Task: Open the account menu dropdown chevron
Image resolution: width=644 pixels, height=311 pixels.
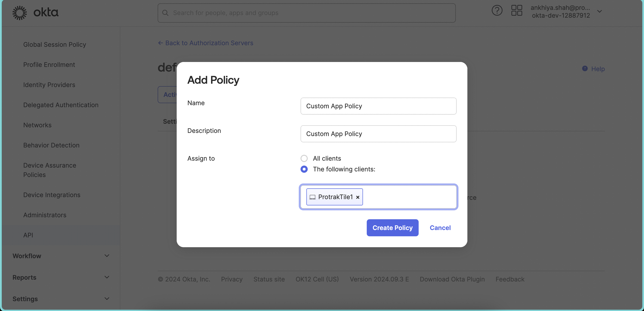Action: 600,11
